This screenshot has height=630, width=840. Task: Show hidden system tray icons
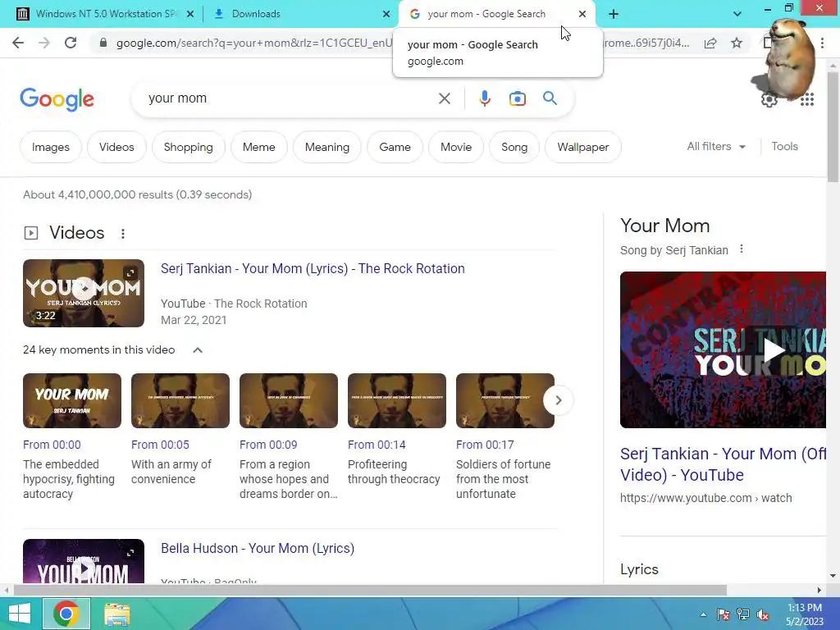[703, 614]
